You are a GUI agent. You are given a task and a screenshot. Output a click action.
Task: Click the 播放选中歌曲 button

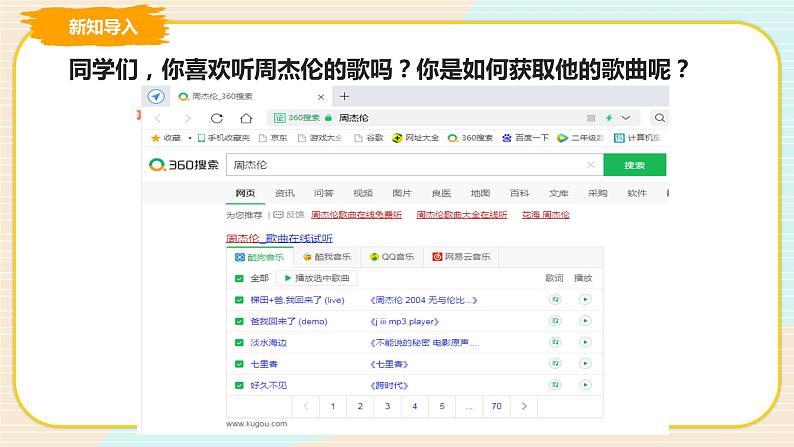coord(317,278)
